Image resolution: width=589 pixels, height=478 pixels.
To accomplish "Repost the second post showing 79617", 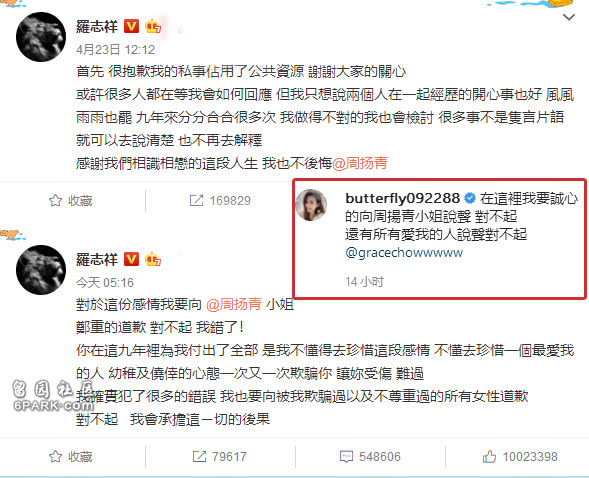I will tap(220, 457).
